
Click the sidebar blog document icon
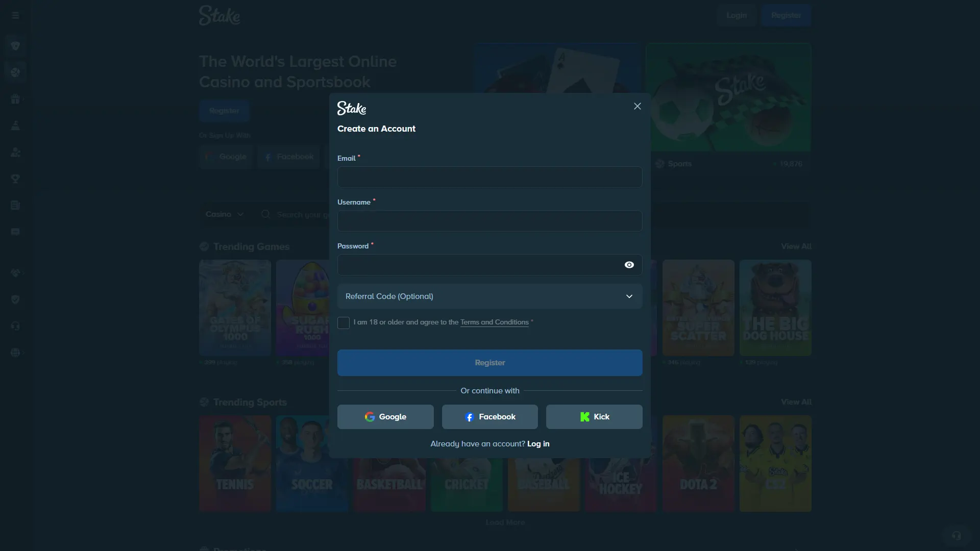(x=15, y=205)
